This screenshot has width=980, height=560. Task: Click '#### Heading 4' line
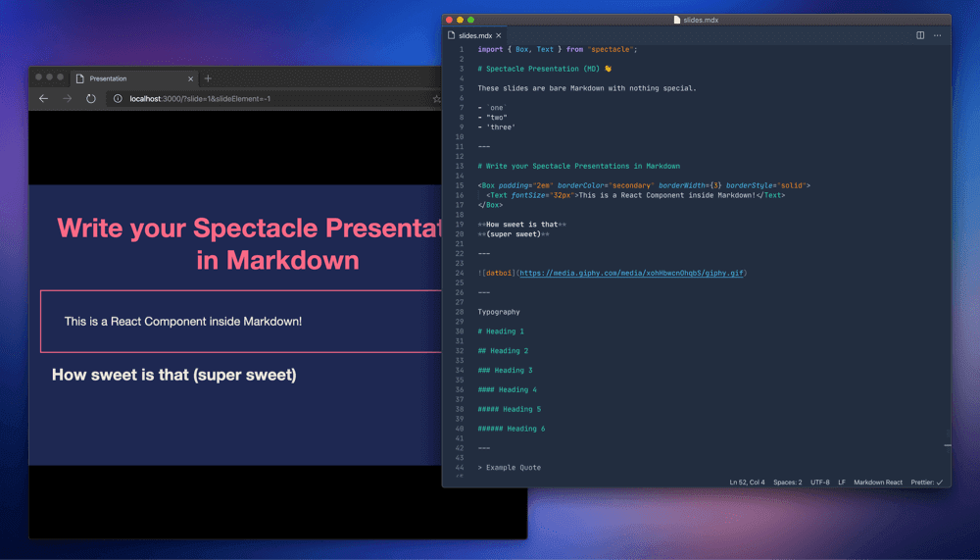pyautogui.click(x=507, y=389)
